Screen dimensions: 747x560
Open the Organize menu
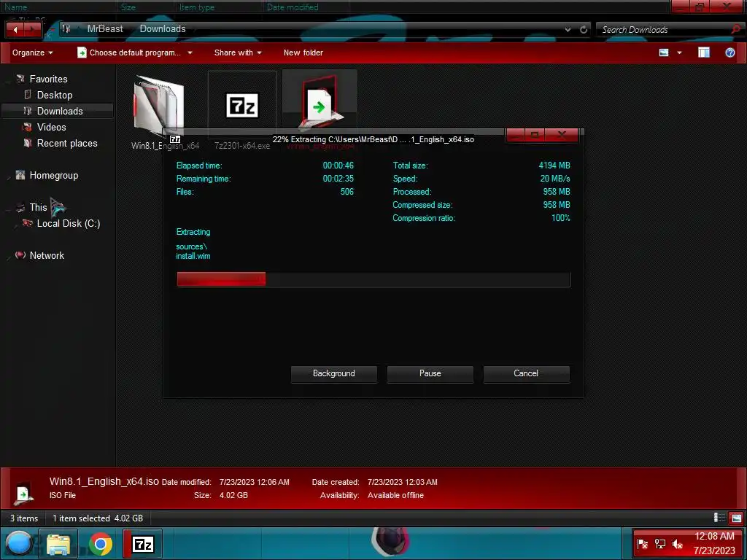[32, 52]
